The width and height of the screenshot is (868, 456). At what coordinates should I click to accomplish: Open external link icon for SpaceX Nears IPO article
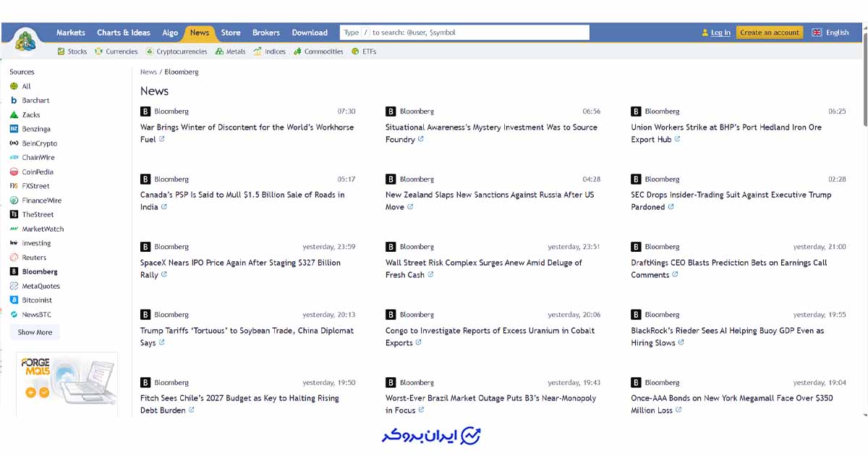point(164,274)
